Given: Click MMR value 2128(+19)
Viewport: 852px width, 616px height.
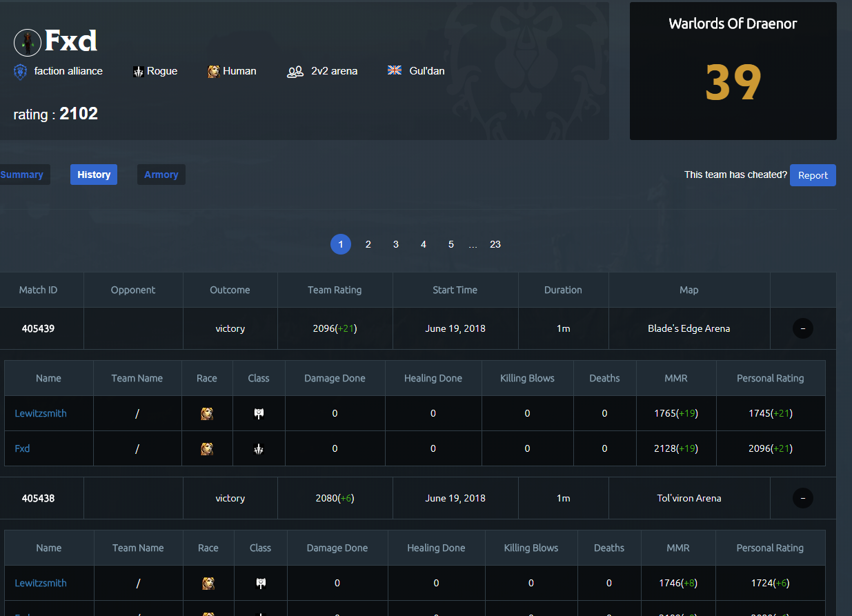Looking at the screenshot, I should [676, 448].
